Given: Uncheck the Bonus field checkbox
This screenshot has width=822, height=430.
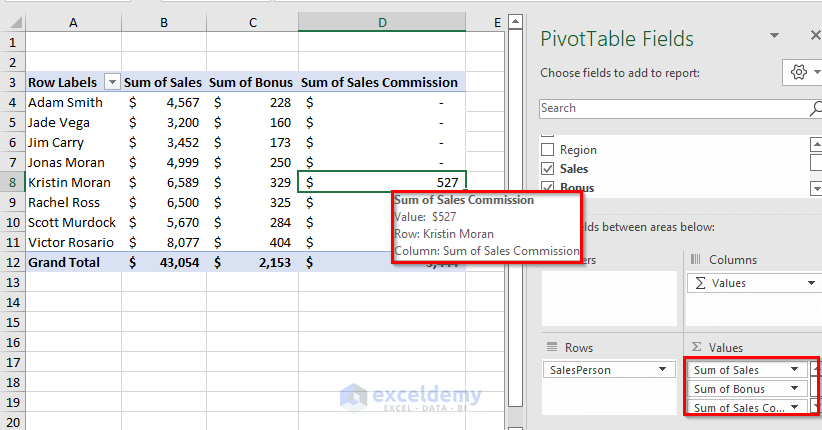Looking at the screenshot, I should point(547,187).
